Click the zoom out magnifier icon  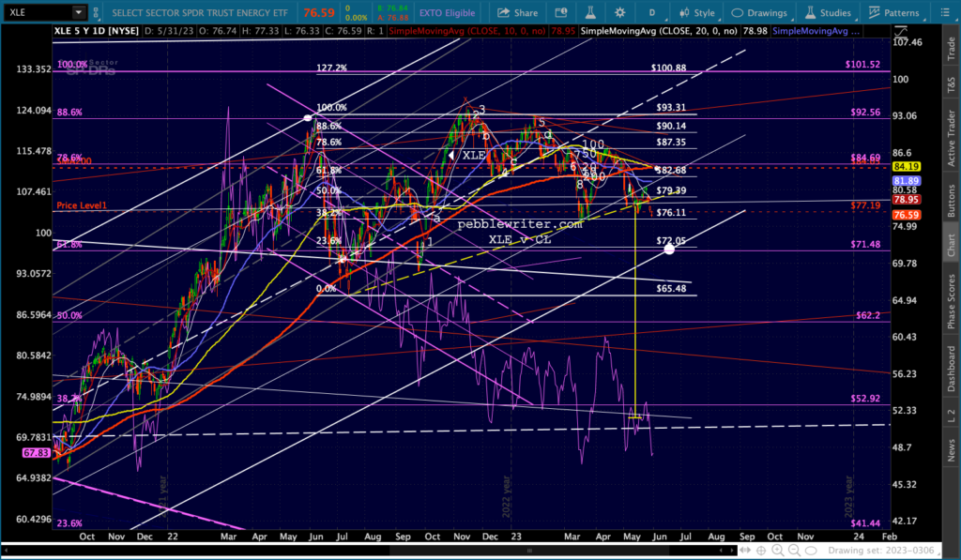point(794,551)
